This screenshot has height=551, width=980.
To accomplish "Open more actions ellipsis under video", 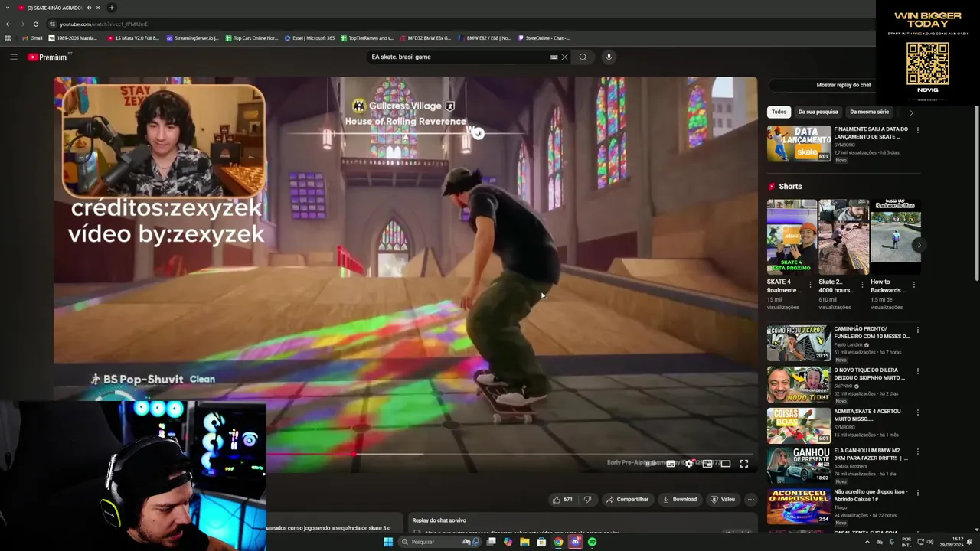I will [x=751, y=500].
